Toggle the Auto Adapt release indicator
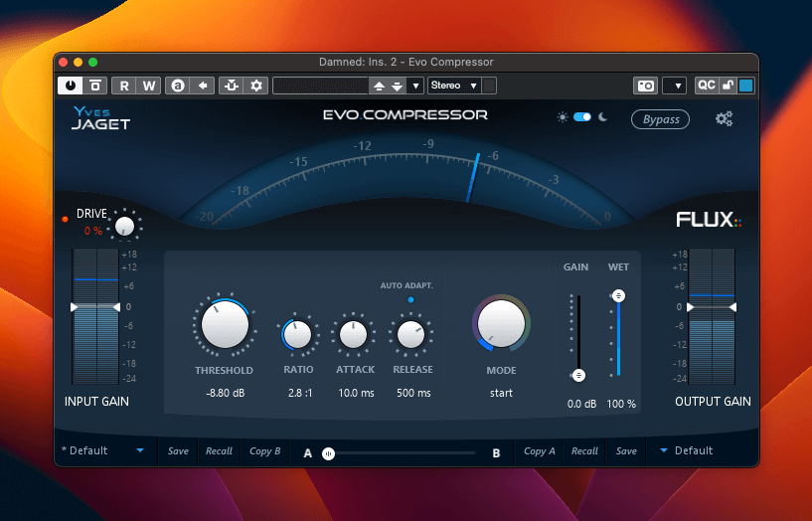Screen dimensions: 812x521 (x=411, y=300)
